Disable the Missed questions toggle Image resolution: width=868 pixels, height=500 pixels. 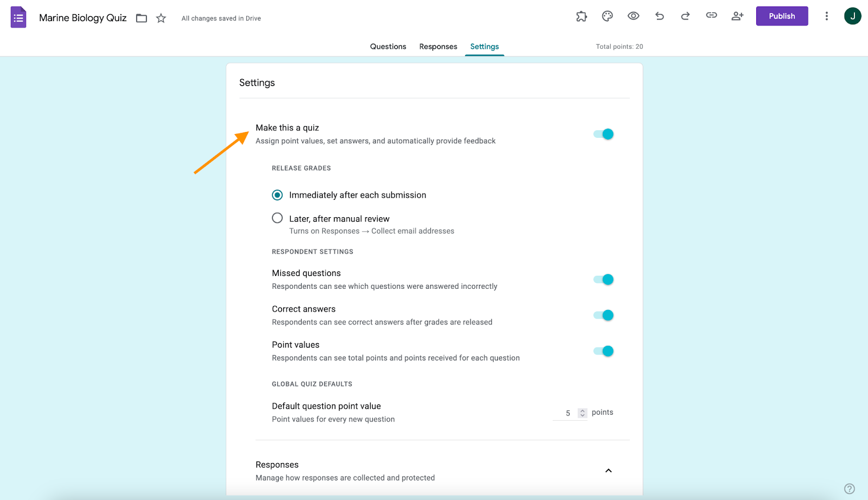coord(603,280)
